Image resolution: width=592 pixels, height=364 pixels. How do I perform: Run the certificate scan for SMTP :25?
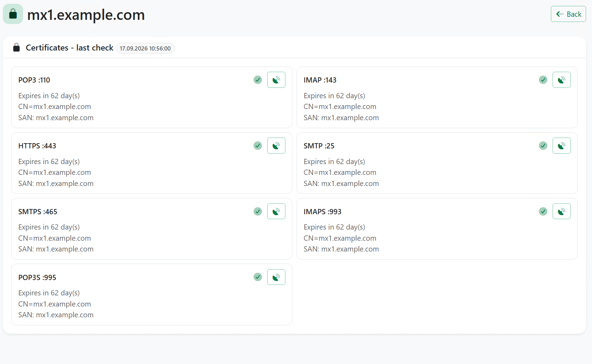tap(562, 146)
